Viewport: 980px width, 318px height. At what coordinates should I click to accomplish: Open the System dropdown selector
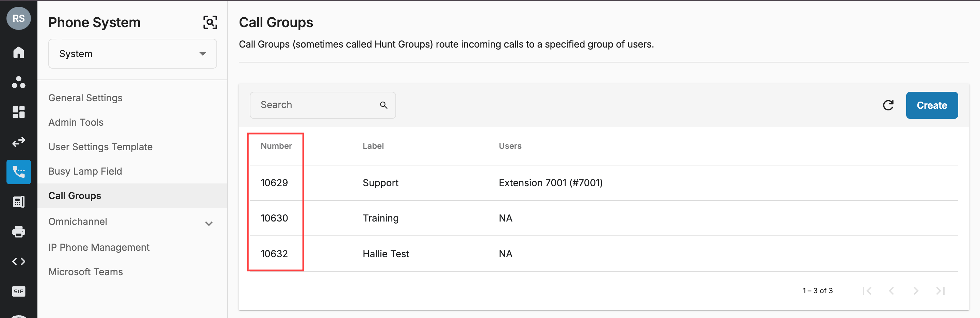[x=133, y=54]
